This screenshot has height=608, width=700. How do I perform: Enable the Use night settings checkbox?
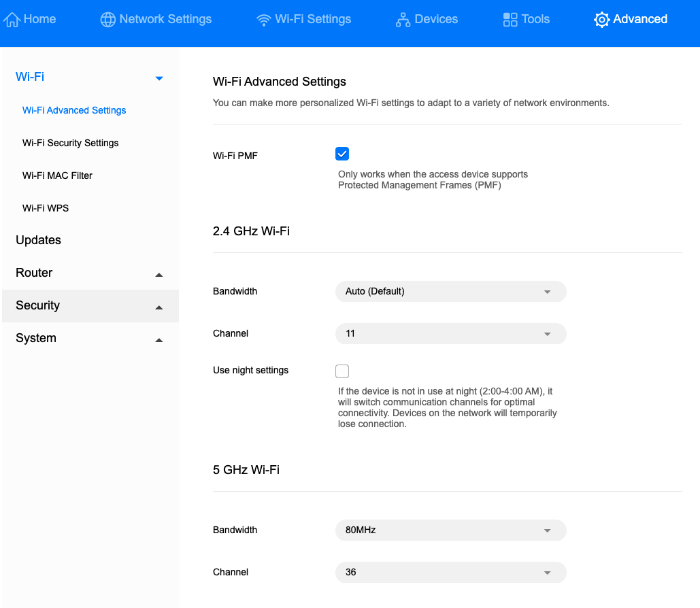(342, 371)
